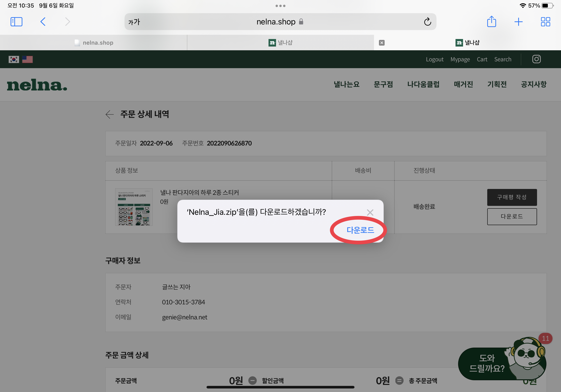Image resolution: width=561 pixels, height=392 pixels.
Task: Open the 공지사항 menu item
Action: click(x=533, y=85)
